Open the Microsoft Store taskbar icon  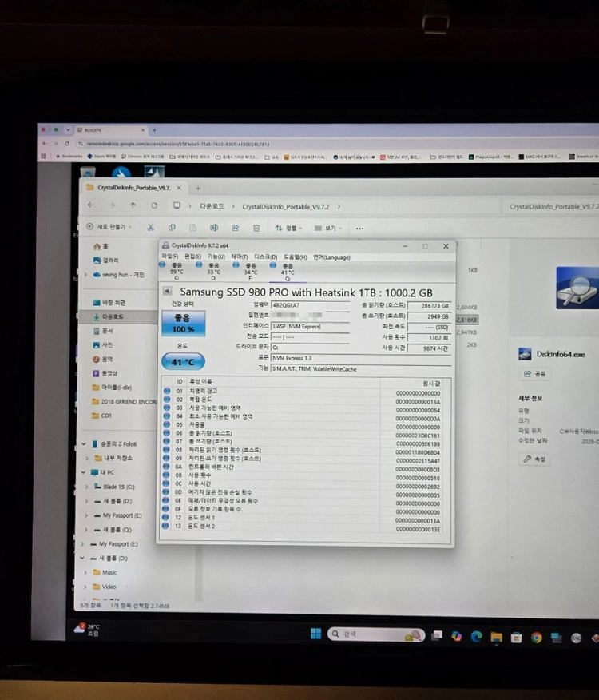517,638
